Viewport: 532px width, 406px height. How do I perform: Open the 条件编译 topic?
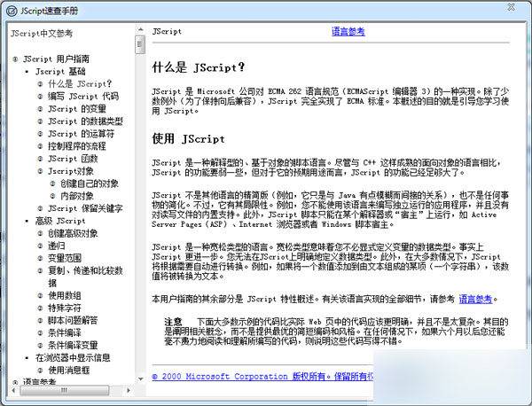65,333
